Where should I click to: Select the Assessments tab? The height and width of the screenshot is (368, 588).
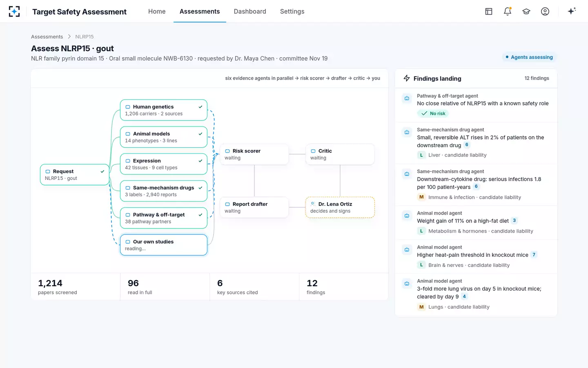pyautogui.click(x=200, y=11)
